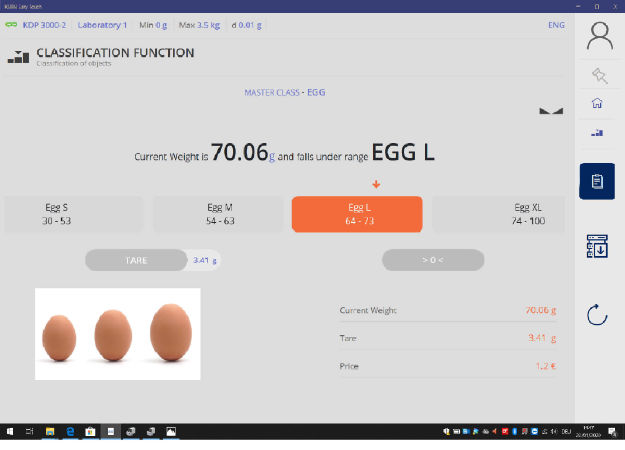Image resolution: width=625 pixels, height=450 pixels.
Task: Click the Laboratory 1 header item
Action: 103,25
